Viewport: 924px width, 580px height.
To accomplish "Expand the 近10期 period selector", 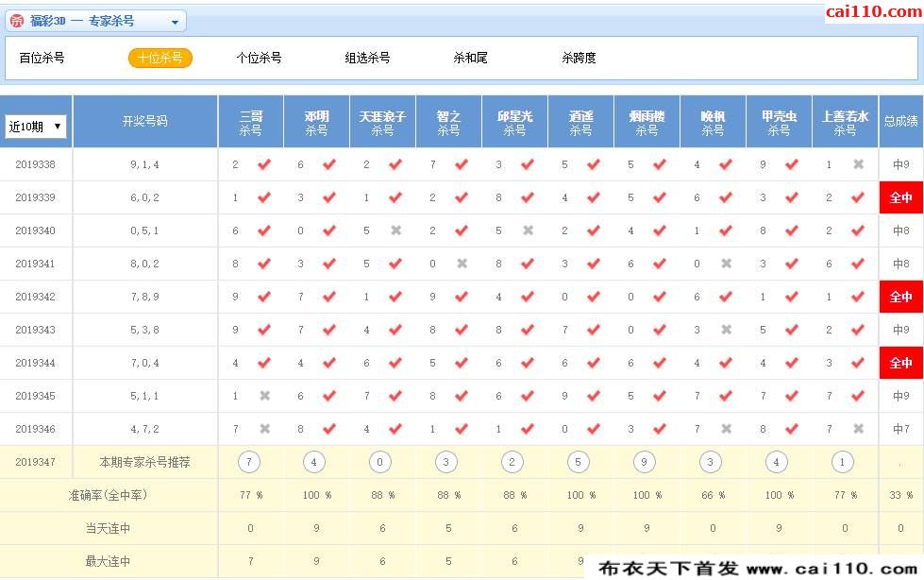I will [35, 127].
